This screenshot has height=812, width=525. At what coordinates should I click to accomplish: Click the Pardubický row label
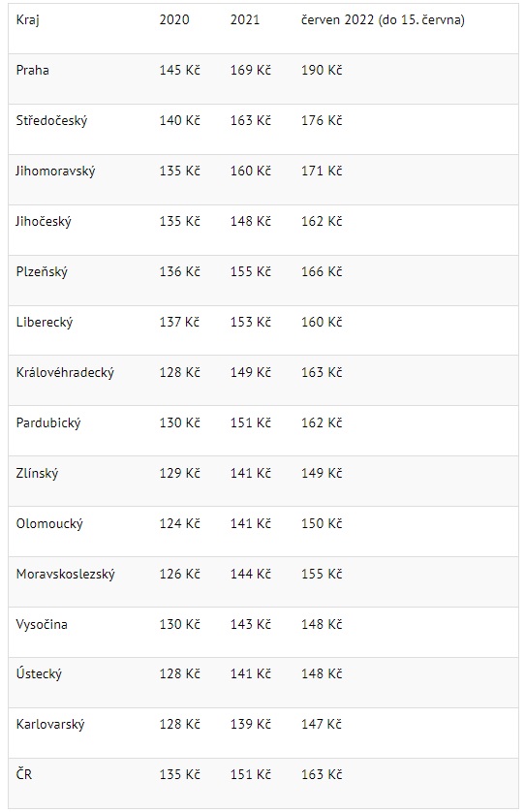pyautogui.click(x=48, y=423)
